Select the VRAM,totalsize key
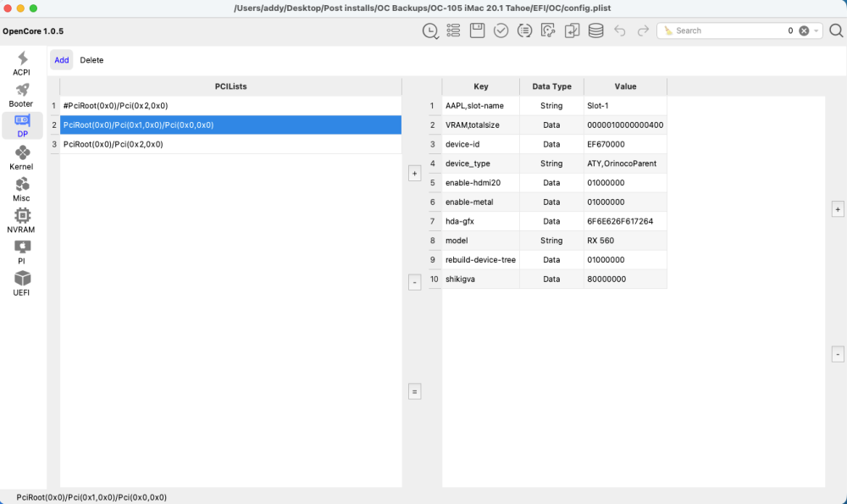This screenshot has height=504, width=847. 481,125
